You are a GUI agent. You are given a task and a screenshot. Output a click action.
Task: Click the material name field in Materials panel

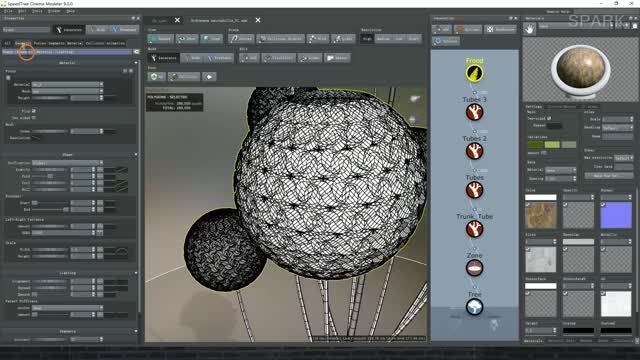click(573, 26)
